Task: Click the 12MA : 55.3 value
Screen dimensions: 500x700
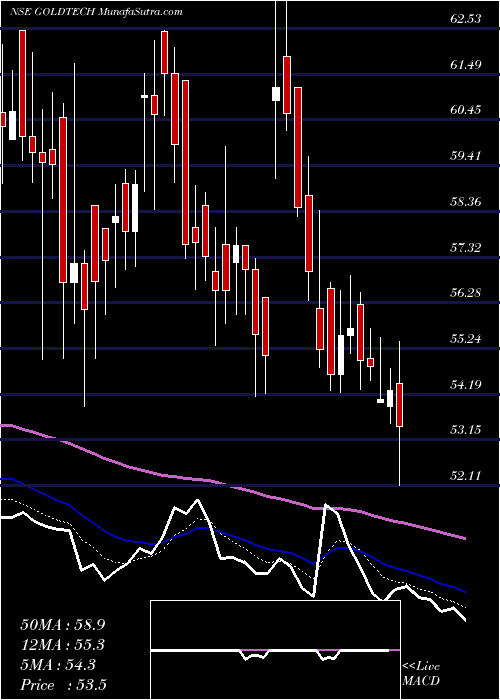Action: [x=62, y=645]
